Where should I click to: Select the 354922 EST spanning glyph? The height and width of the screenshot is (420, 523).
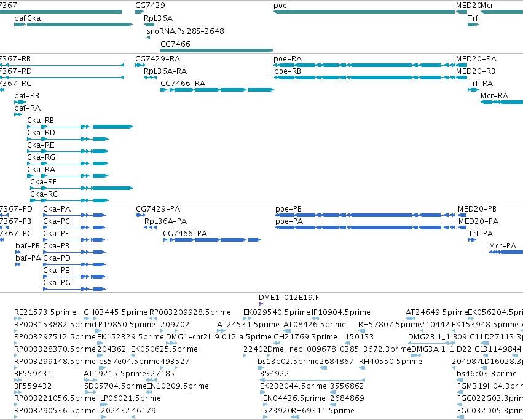pos(313,380)
